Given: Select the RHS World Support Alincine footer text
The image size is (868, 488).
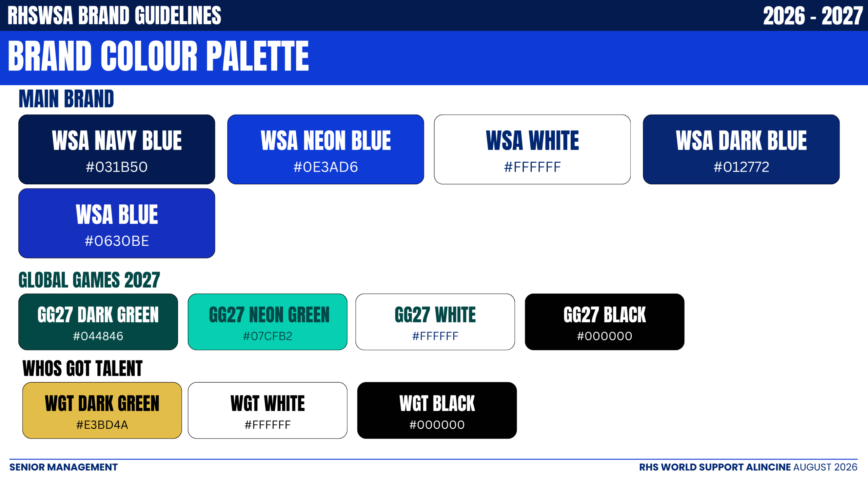Looking at the screenshot, I should tap(715, 467).
